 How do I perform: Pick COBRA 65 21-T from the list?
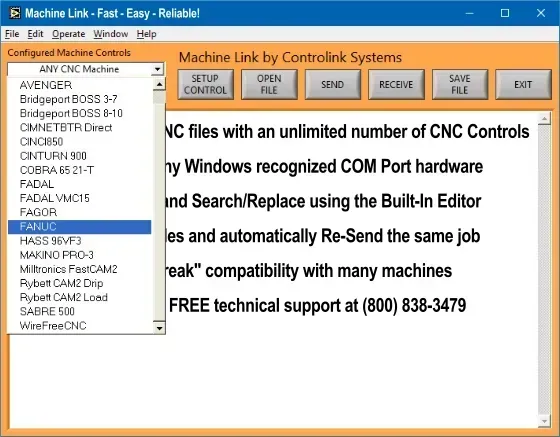click(79, 170)
